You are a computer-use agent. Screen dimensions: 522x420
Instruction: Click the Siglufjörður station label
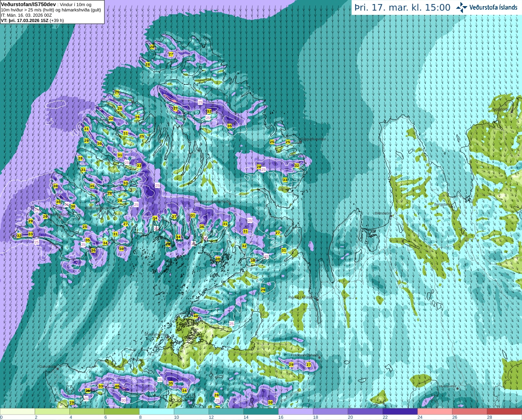point(502,109)
